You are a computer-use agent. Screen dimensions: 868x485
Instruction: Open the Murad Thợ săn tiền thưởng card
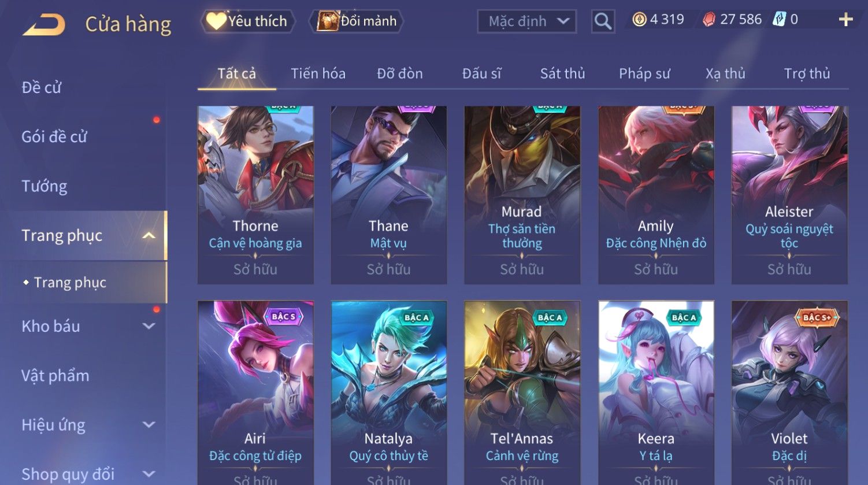click(522, 195)
